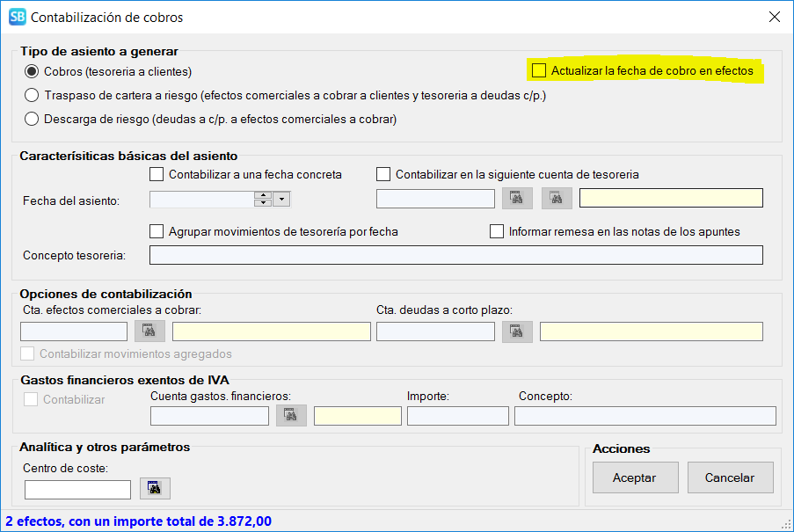Click the SB application icon in the title bar
This screenshot has width=794, height=532.
(17, 17)
